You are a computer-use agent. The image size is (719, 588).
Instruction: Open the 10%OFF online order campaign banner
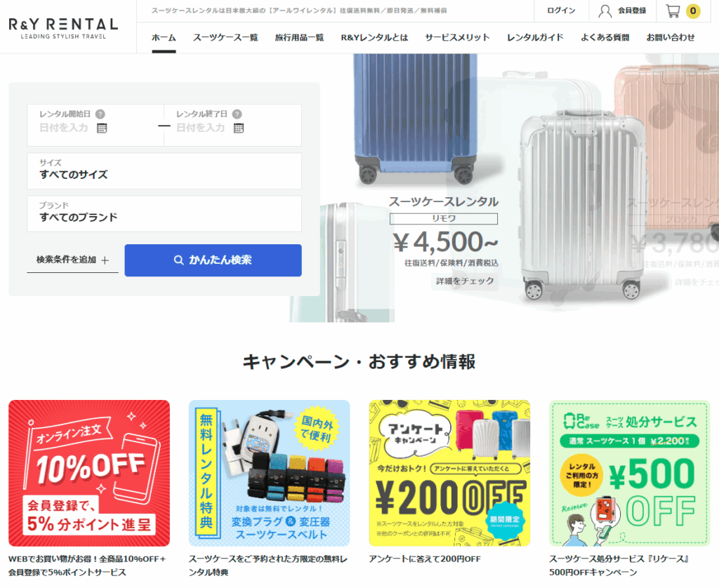(89, 473)
